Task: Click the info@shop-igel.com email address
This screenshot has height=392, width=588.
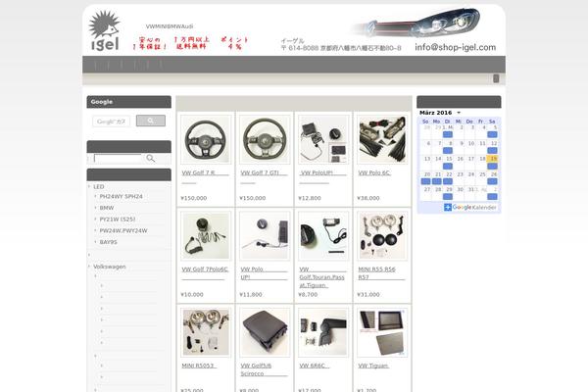Action: click(x=456, y=47)
